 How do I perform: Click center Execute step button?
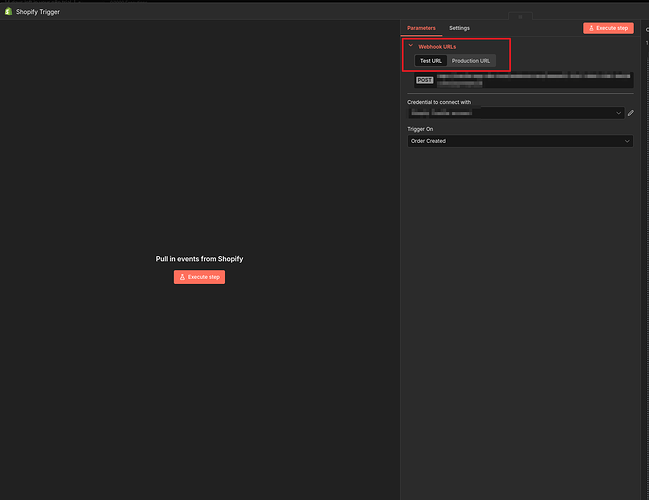click(x=200, y=277)
